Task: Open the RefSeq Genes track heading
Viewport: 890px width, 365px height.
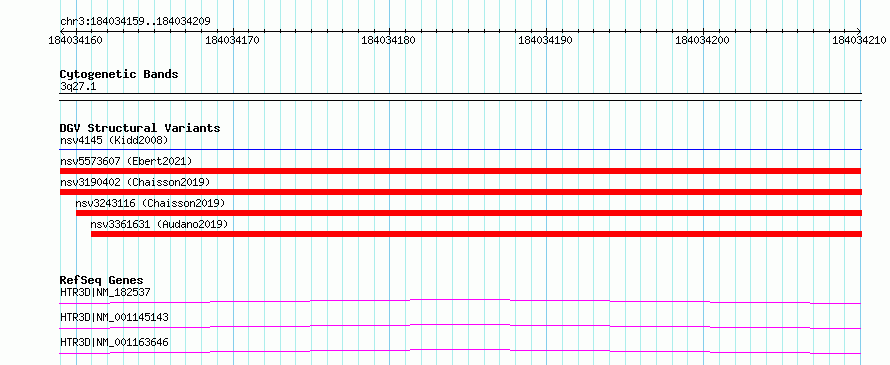Action: [x=102, y=280]
